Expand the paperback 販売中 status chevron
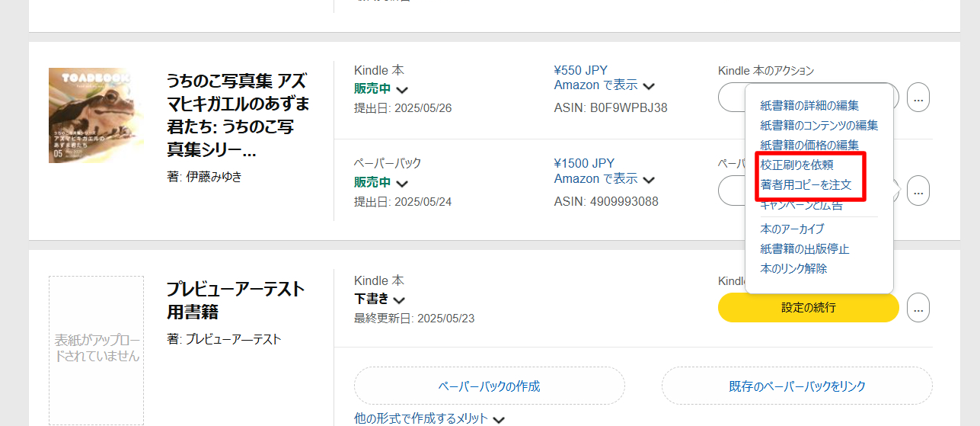980x426 pixels. click(402, 183)
